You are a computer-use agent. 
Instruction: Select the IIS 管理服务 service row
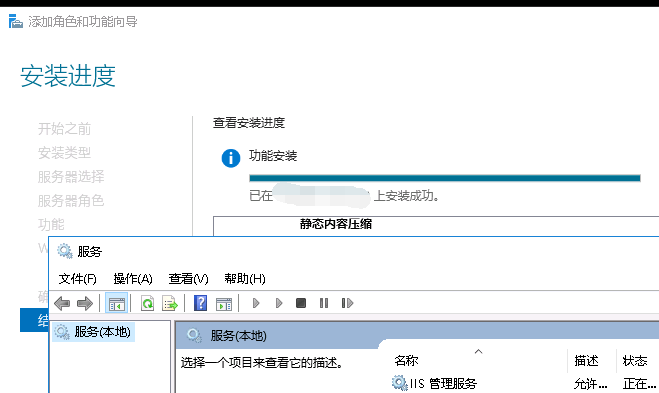coord(525,383)
